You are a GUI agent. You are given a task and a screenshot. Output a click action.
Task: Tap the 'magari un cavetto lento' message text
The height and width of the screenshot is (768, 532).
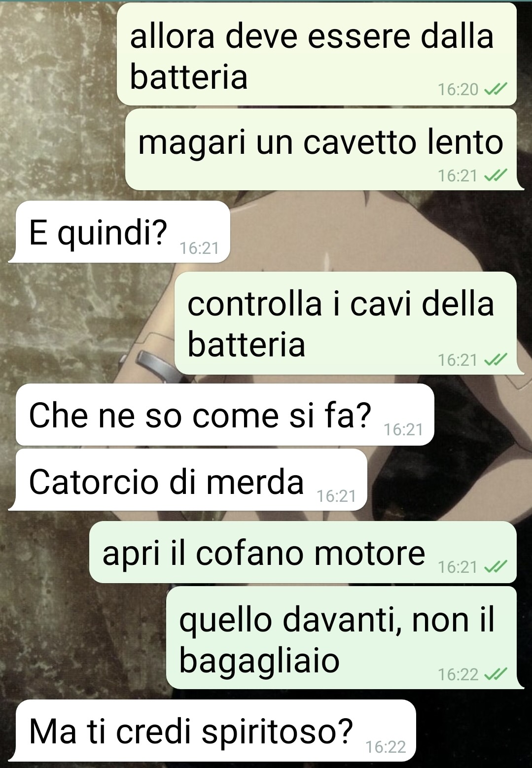pyautogui.click(x=320, y=142)
